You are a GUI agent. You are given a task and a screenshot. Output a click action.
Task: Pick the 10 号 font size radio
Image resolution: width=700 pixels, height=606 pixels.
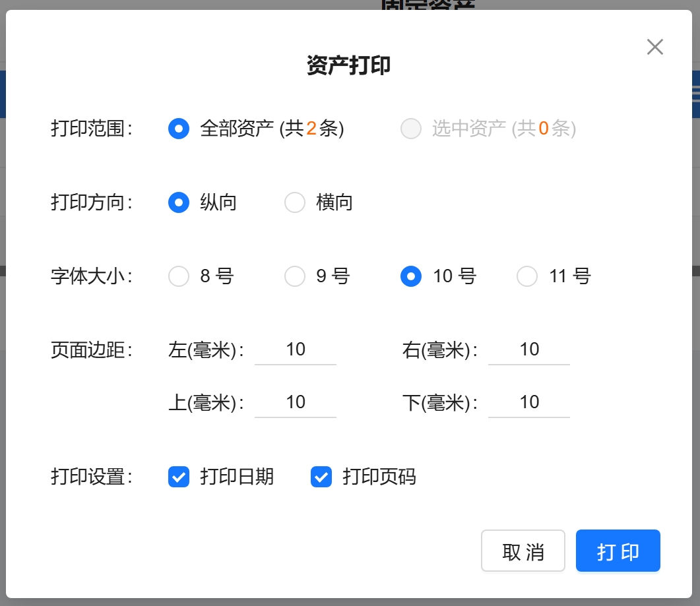click(411, 276)
